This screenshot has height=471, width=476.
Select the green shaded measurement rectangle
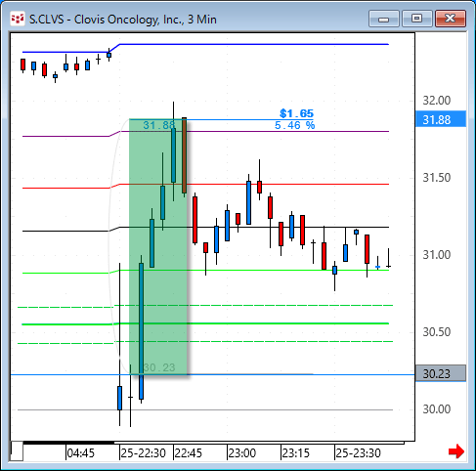(158, 246)
